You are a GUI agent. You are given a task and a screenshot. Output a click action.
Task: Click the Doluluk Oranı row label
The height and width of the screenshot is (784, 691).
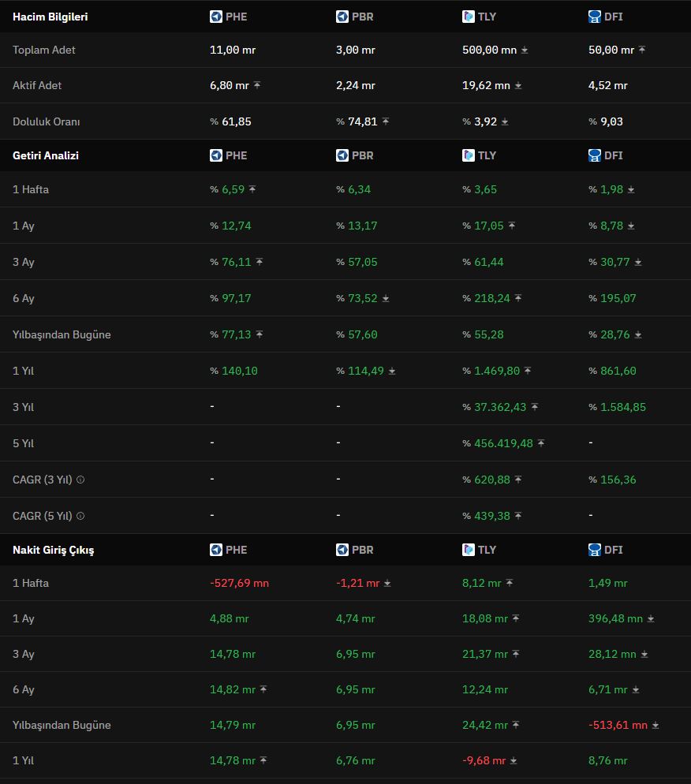pyautogui.click(x=46, y=121)
